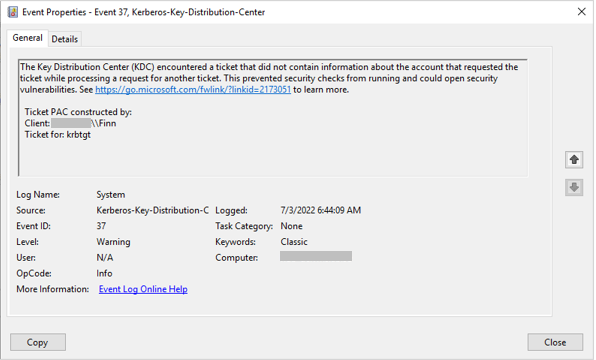The height and width of the screenshot is (360, 596).
Task: Click the 'Task Category:' label
Action: 244,227
